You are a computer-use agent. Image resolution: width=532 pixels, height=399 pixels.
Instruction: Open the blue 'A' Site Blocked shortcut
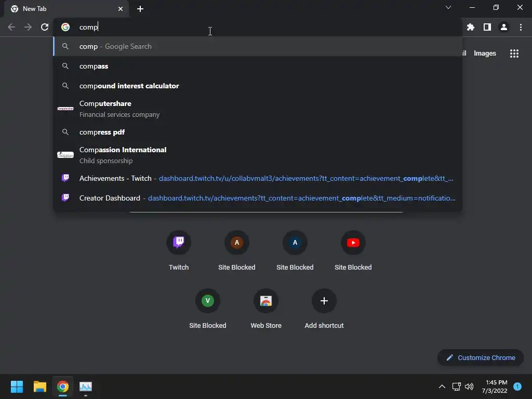click(x=295, y=251)
